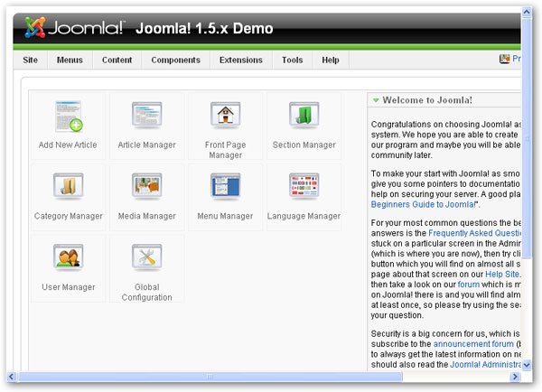Open the Tools menu
The height and width of the screenshot is (392, 542).
[292, 60]
